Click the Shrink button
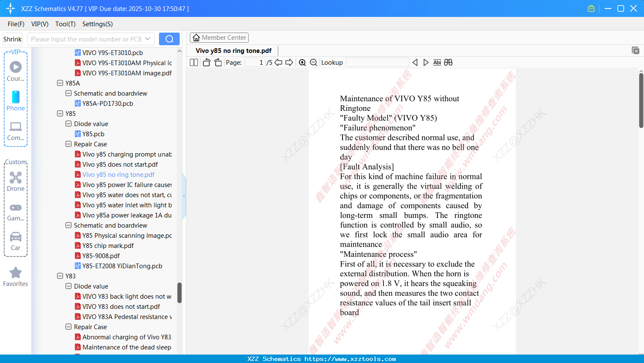Viewport: 644px width, 363px height. [13, 39]
